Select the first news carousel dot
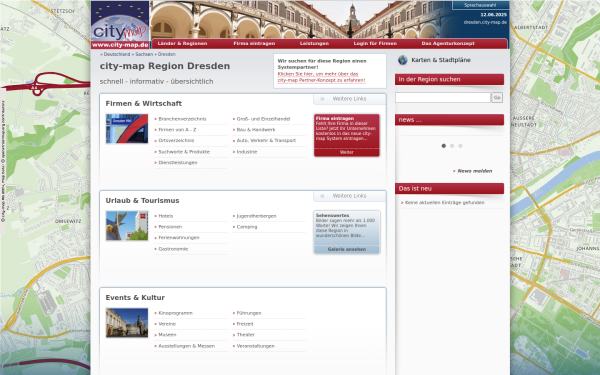600x375 pixels. pyautogui.click(x=443, y=146)
